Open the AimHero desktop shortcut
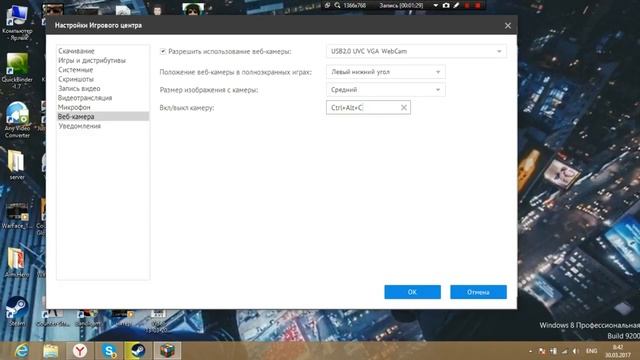 [x=17, y=263]
